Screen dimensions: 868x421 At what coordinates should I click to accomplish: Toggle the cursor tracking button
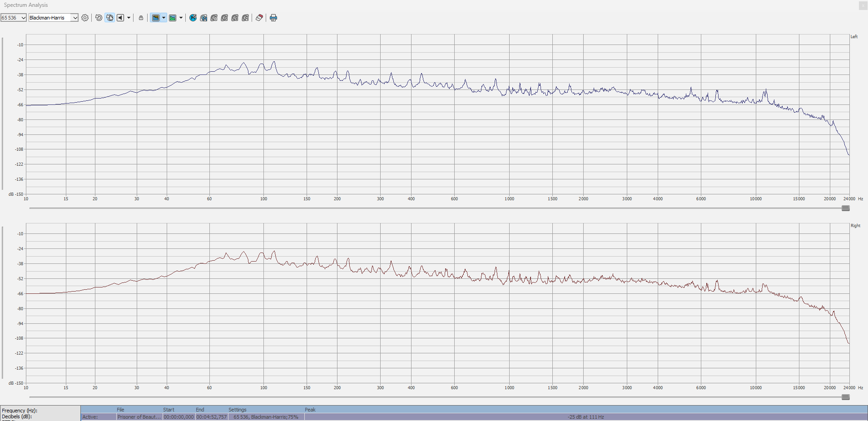[x=110, y=18]
